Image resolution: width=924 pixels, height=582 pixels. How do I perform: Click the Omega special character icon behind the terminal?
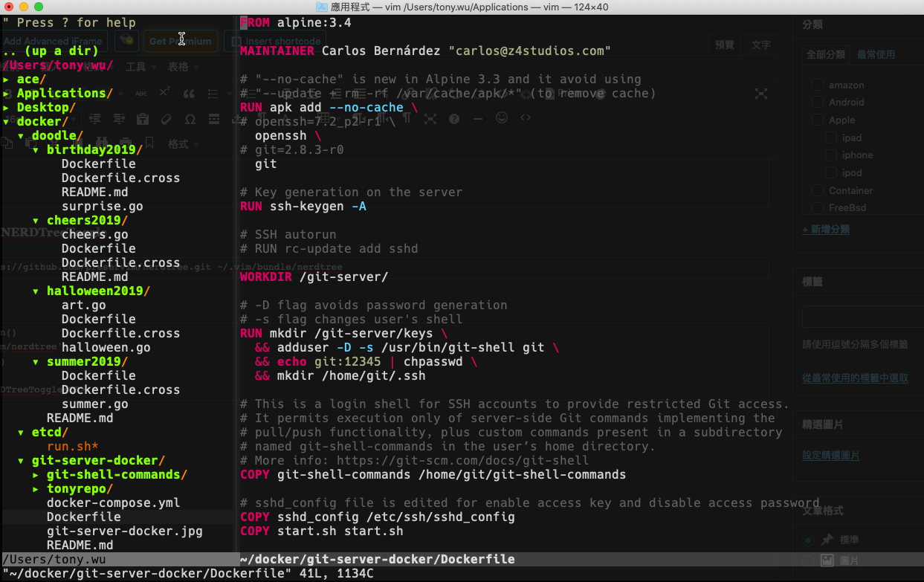coord(190,119)
